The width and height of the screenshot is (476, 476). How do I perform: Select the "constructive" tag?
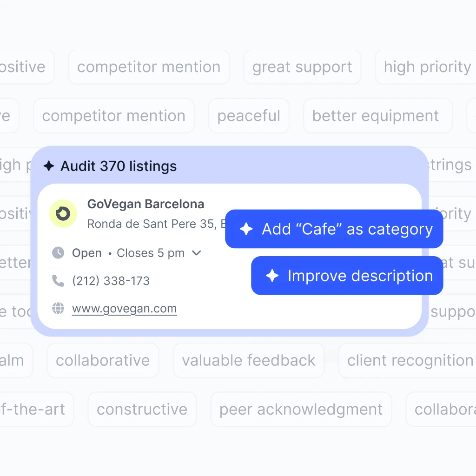pyautogui.click(x=142, y=409)
